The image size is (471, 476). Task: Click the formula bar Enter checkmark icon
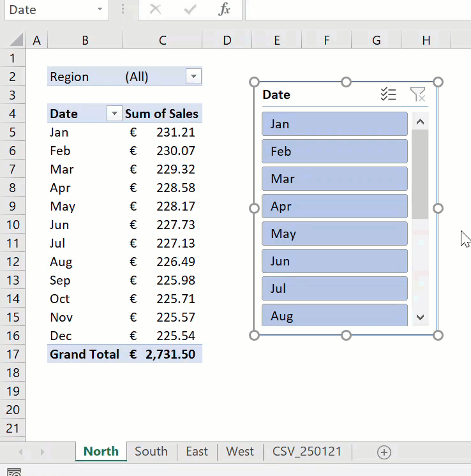coord(190,10)
